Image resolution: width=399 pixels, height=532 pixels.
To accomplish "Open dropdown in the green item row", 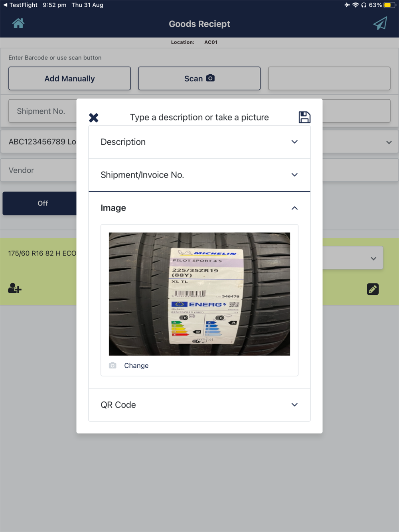I will pos(373,258).
